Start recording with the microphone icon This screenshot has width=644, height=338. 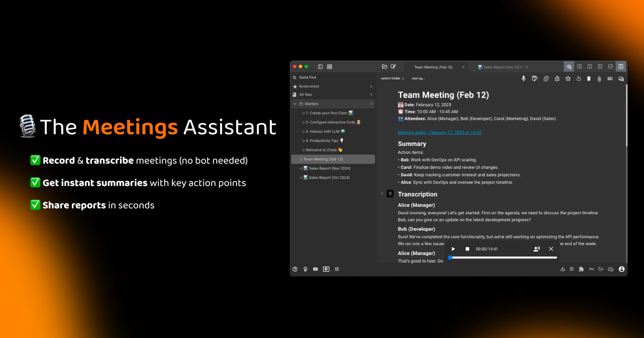click(x=523, y=78)
